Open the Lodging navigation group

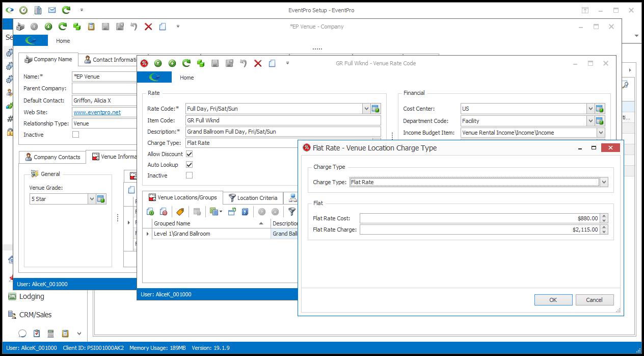pos(32,296)
